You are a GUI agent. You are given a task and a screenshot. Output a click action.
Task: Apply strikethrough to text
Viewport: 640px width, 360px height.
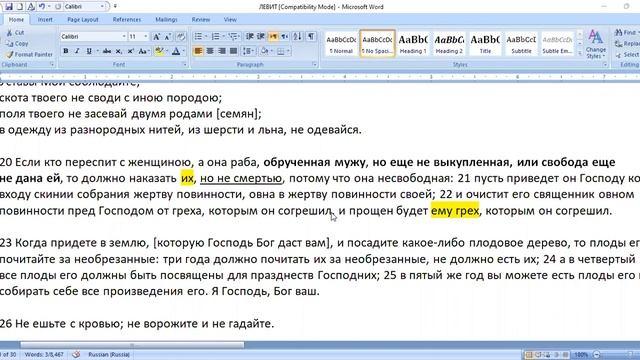(107, 51)
